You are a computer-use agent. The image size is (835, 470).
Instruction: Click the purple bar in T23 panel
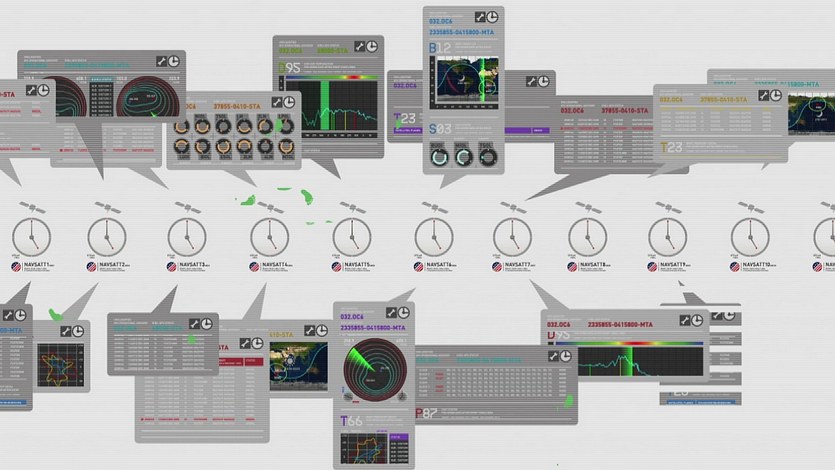(528, 130)
